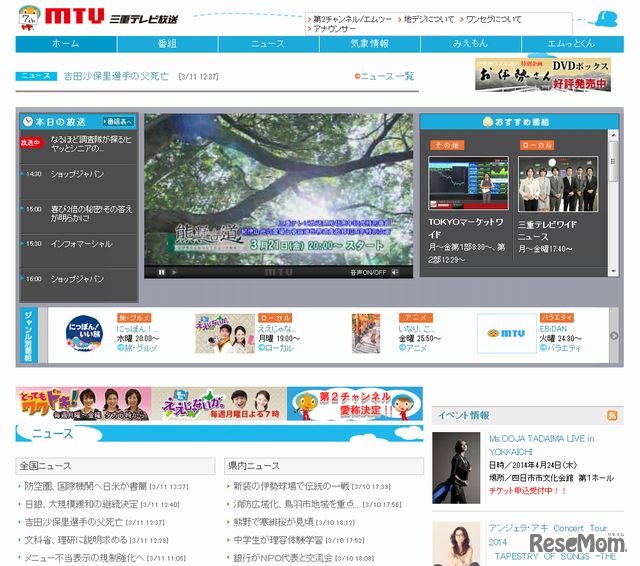Open the ニュース navigation tab
This screenshot has height=566, width=640.
pos(268,44)
